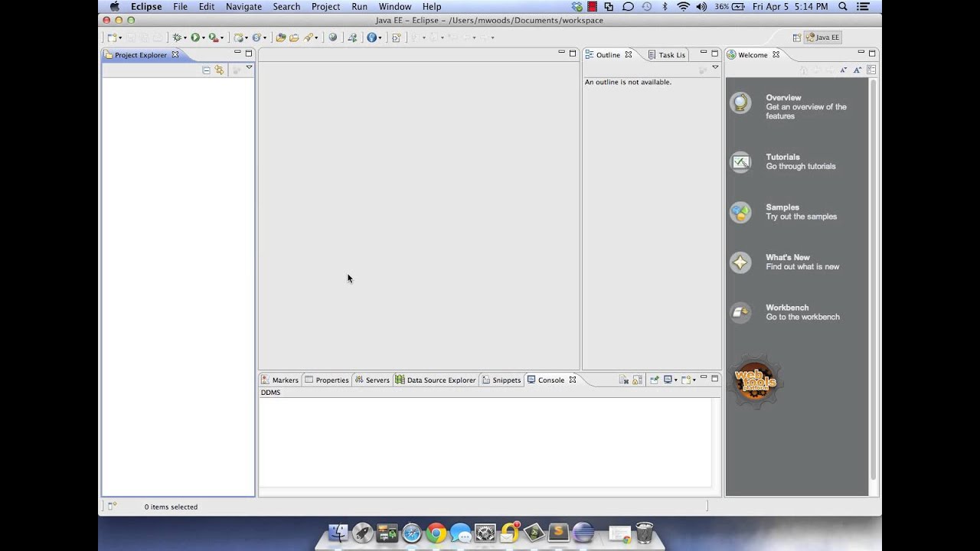Close the Project Explorer tab
Image resolution: width=980 pixels, height=551 pixels.
pyautogui.click(x=175, y=54)
